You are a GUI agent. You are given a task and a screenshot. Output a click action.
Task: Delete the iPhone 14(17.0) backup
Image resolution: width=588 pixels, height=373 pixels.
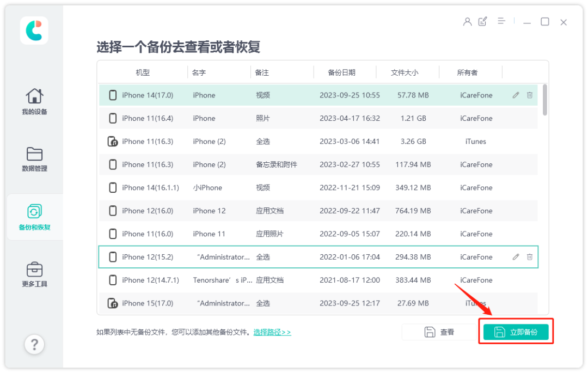[530, 95]
